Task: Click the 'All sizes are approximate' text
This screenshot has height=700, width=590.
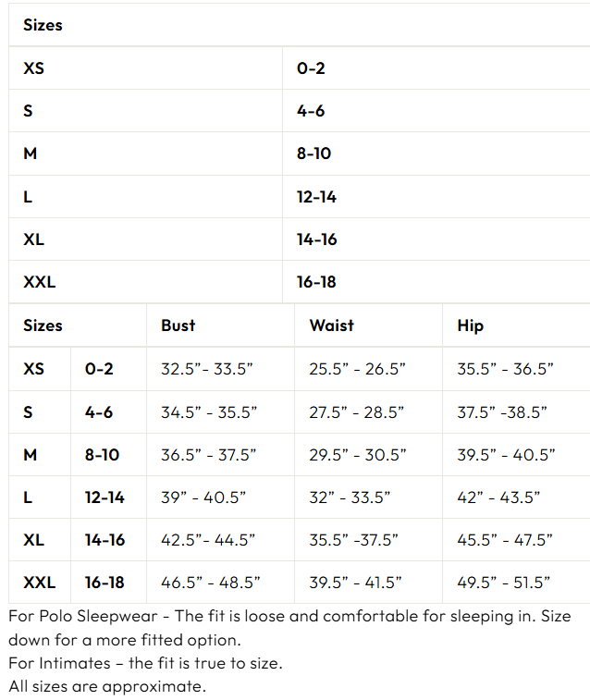Action: pyautogui.click(x=107, y=686)
